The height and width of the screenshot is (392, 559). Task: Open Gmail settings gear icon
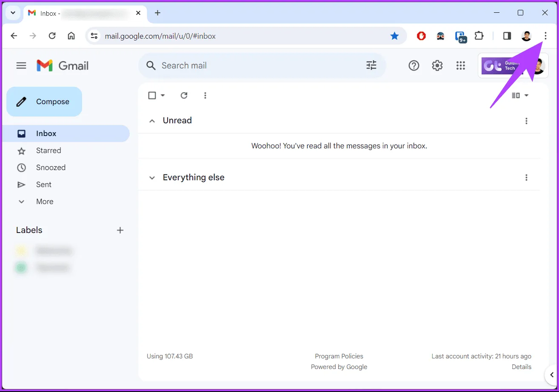[437, 65]
